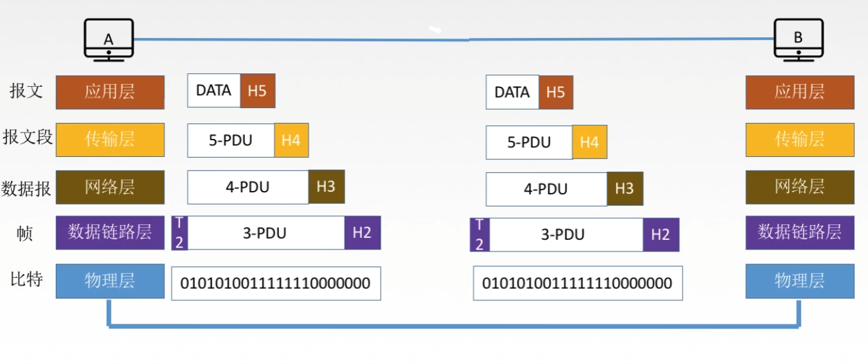Click the right 4-PDU box
This screenshot has width=868, height=364.
(x=547, y=189)
